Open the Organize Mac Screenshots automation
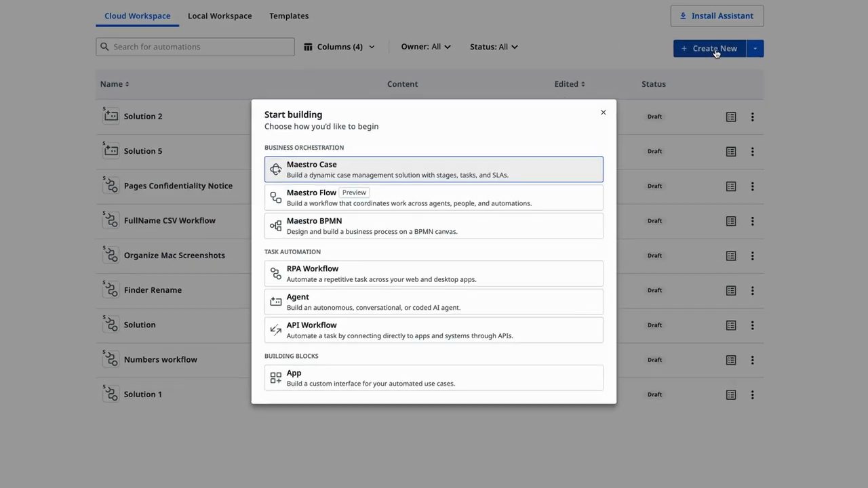Screen dimensions: 868x488 (174, 255)
